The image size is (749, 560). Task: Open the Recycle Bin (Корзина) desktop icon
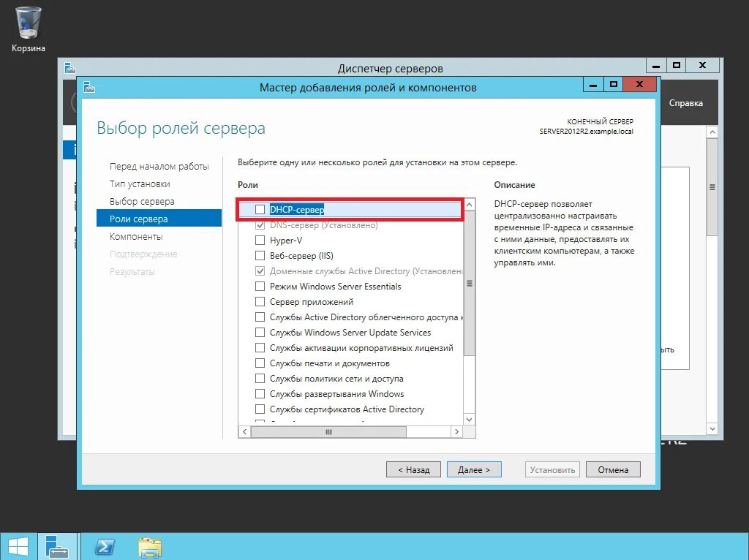[x=29, y=29]
